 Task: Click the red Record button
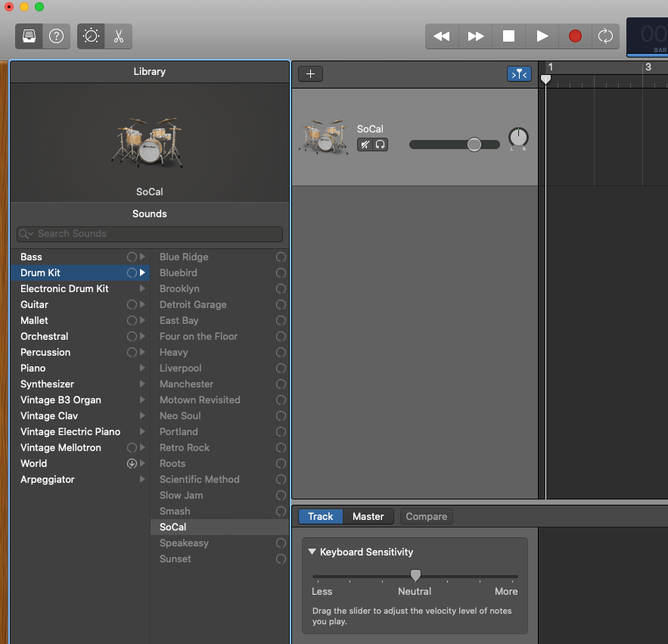click(x=575, y=36)
